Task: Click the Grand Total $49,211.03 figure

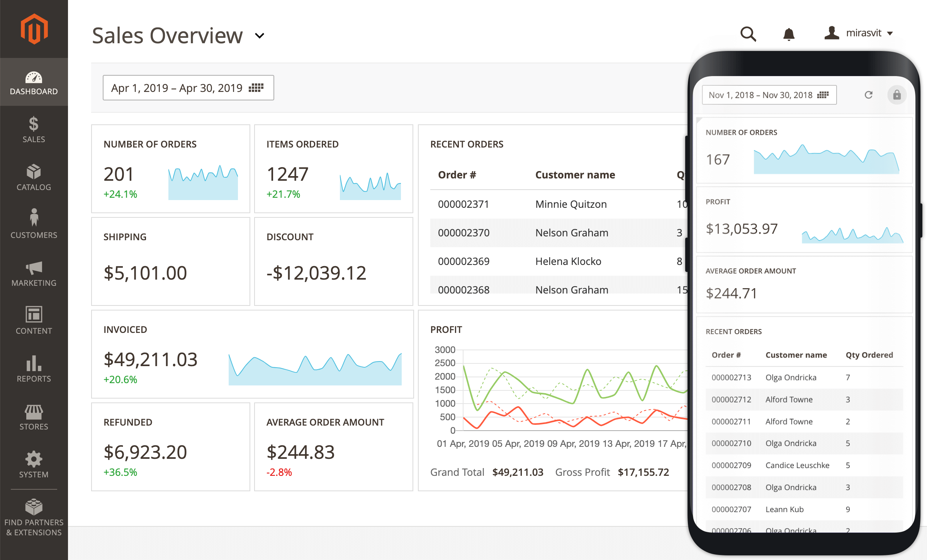Action: click(x=518, y=472)
